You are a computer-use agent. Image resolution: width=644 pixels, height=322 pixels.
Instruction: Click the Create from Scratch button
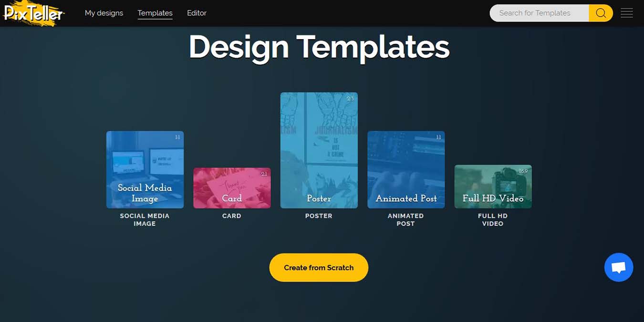319,267
